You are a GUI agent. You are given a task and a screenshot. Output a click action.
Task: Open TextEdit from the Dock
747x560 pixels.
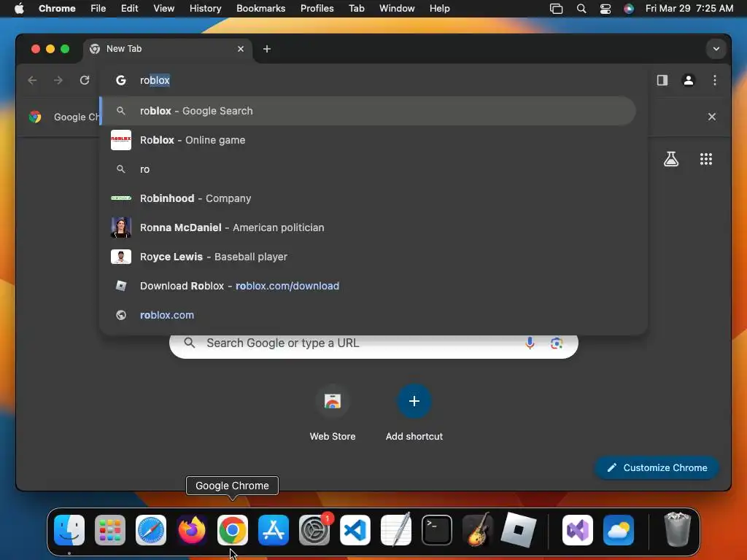pyautogui.click(x=396, y=529)
